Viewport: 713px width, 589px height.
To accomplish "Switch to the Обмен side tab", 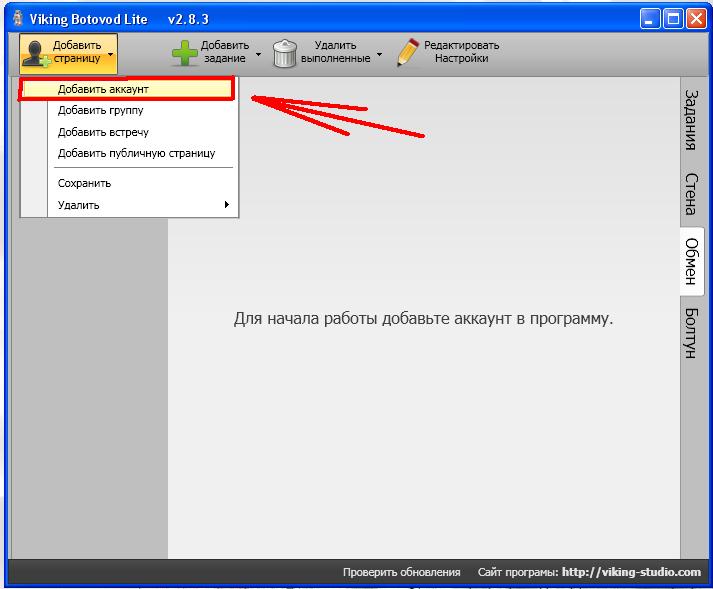I will 691,262.
